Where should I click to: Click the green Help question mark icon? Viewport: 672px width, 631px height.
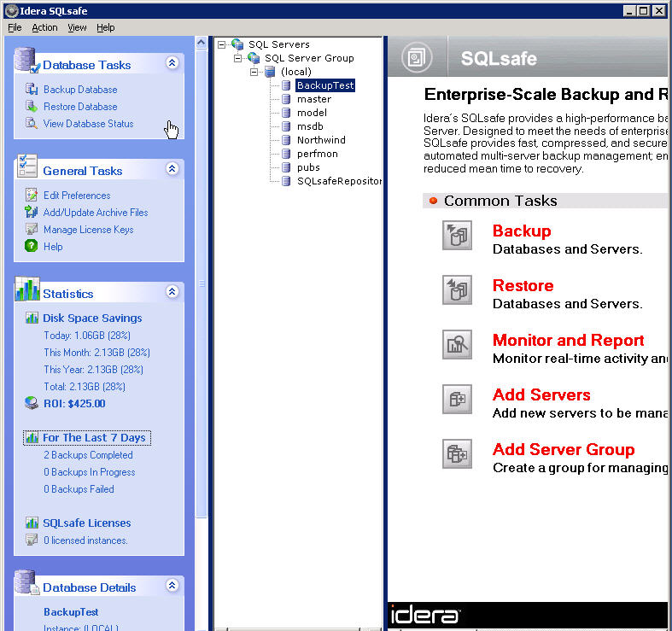[x=32, y=246]
